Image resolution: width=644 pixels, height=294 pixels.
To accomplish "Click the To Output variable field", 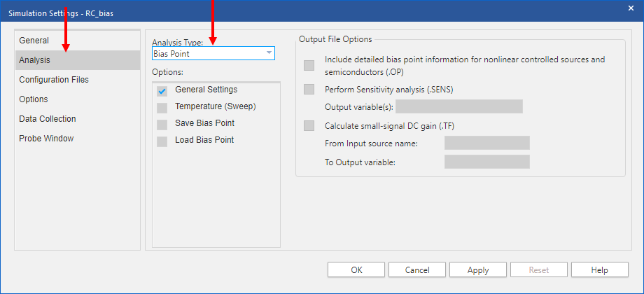I will coord(487,162).
